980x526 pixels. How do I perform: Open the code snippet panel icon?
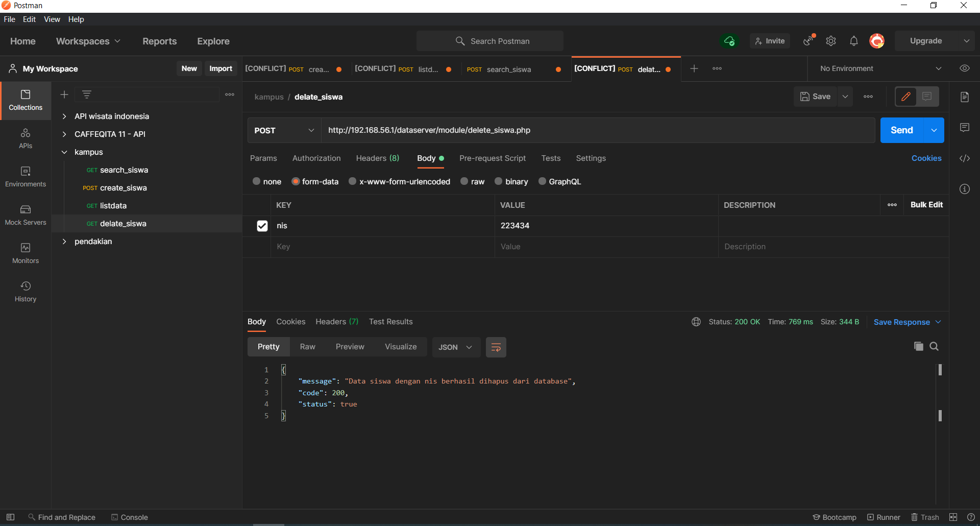click(x=965, y=158)
